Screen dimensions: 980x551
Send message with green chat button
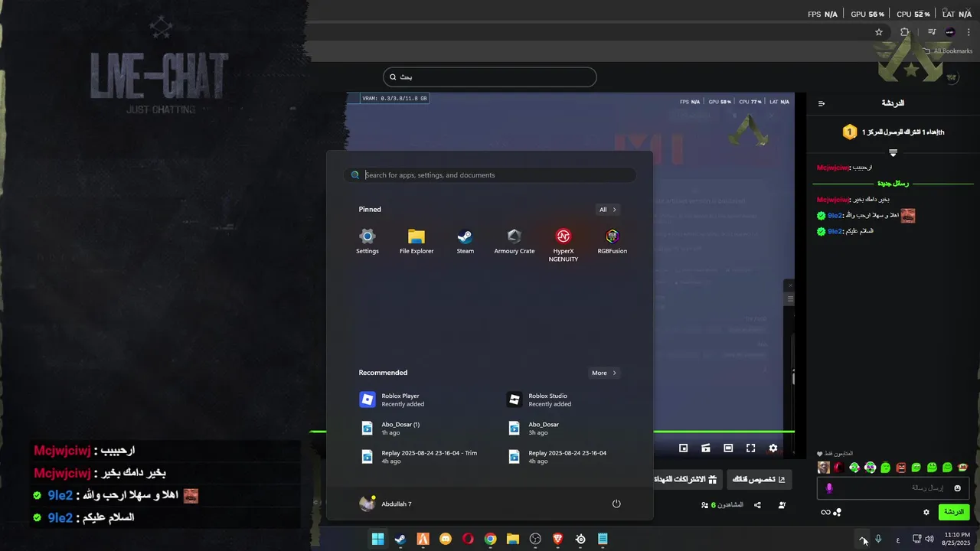[x=954, y=512]
